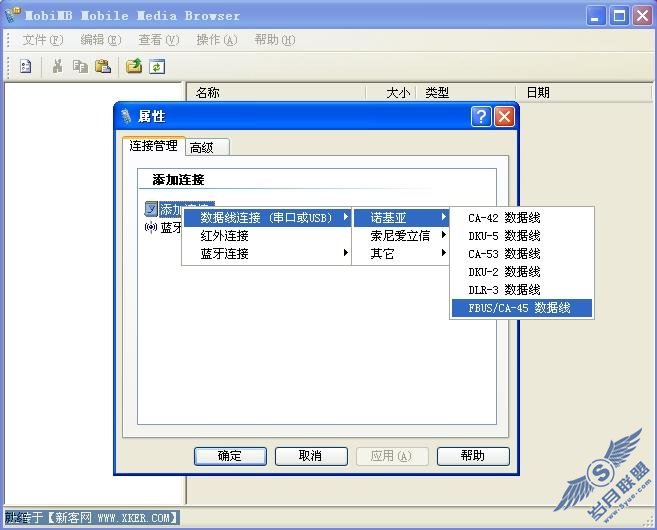The width and height of the screenshot is (657, 530).
Task: Click the paste clipboard toolbar icon
Action: pyautogui.click(x=103, y=66)
